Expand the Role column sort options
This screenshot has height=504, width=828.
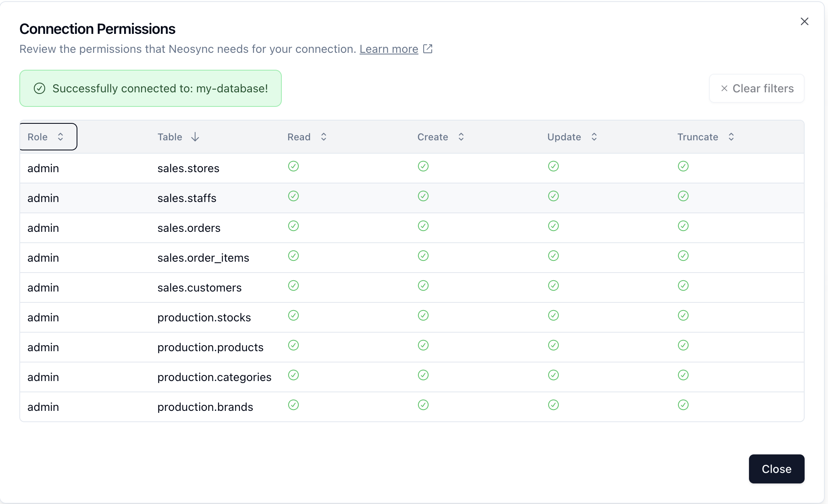(x=47, y=137)
